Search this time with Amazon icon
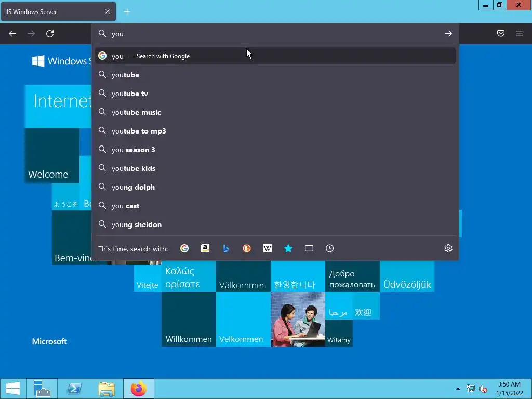 [x=205, y=249]
